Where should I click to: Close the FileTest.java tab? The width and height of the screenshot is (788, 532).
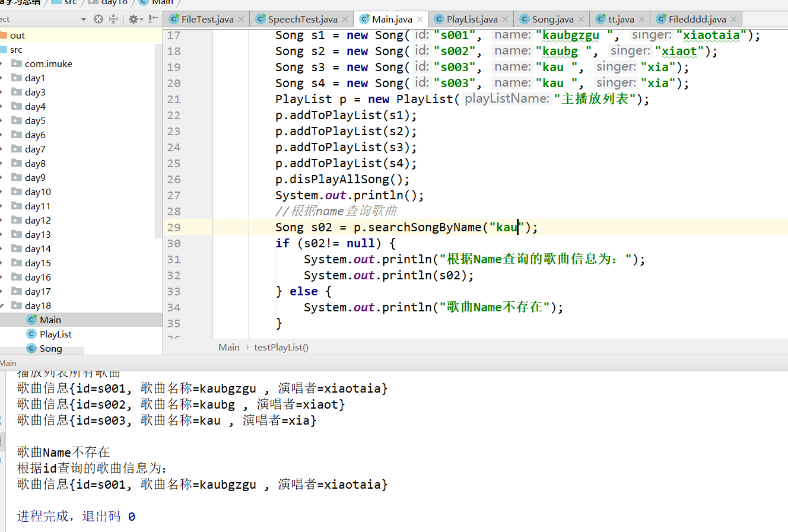click(x=242, y=20)
